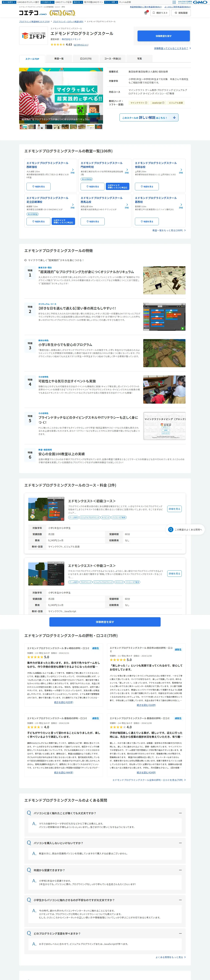
Task: Collapse FAQ 小学生からパソコンに触れさせるのが不安
Action: click(x=180, y=900)
